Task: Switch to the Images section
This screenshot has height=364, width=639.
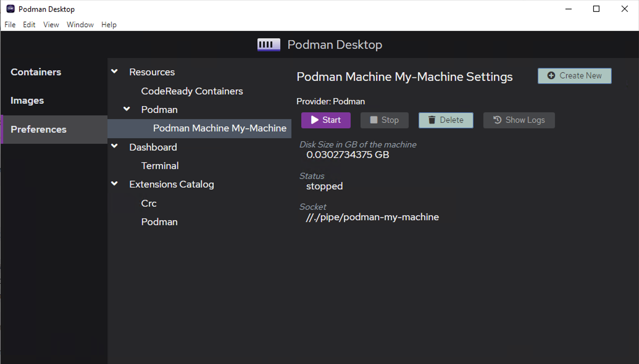Action: 27,101
